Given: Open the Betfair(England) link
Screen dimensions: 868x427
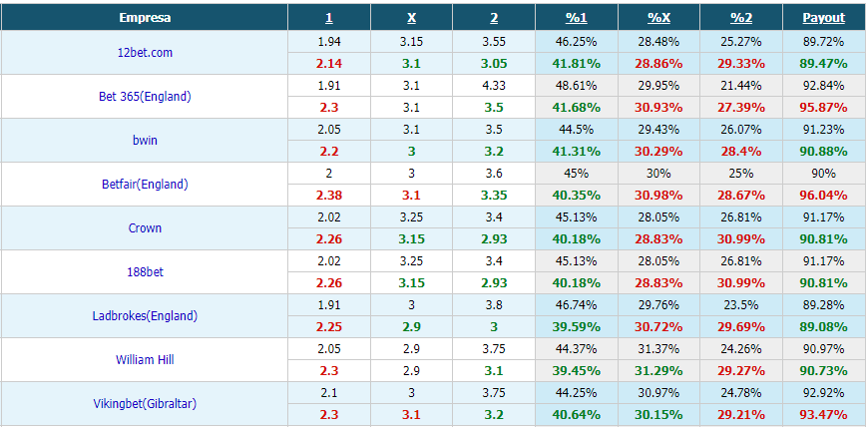Looking at the screenshot, I should [145, 185].
